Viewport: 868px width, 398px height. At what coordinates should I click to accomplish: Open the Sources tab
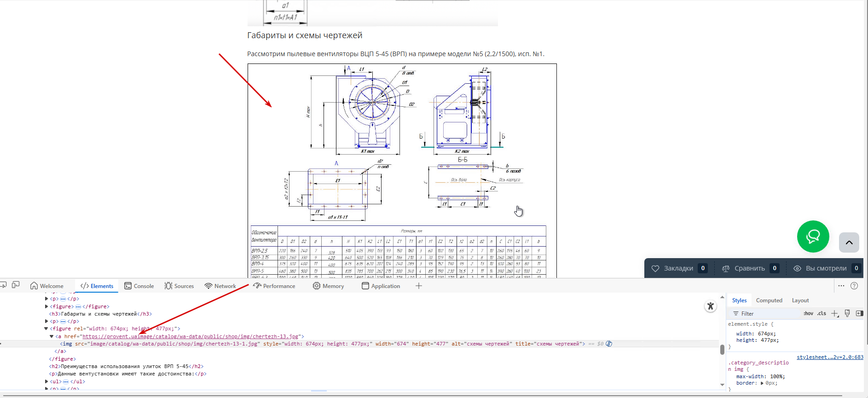(x=179, y=286)
